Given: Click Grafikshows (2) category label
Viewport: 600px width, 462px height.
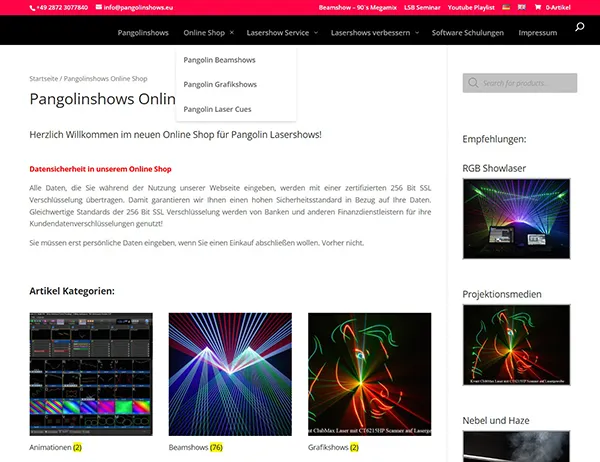Looking at the screenshot, I should click(333, 447).
